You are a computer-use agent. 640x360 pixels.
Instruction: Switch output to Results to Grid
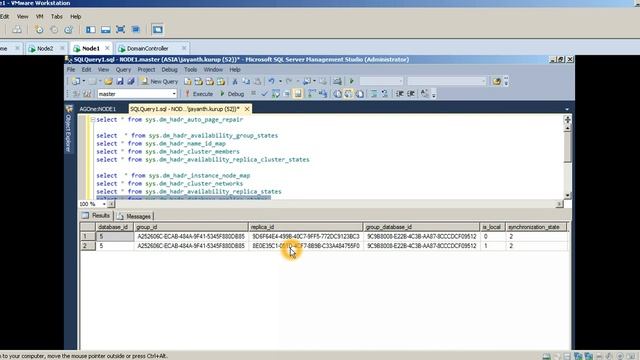(x=349, y=94)
